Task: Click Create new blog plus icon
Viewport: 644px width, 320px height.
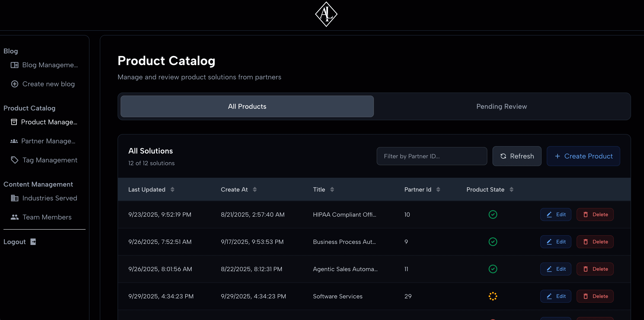Action: (15, 84)
